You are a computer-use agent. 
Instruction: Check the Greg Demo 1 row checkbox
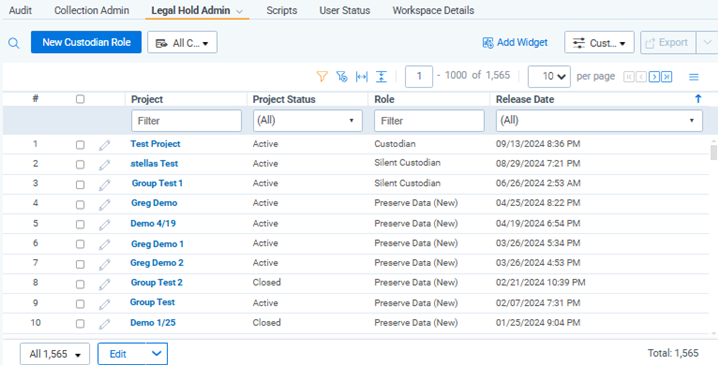click(80, 245)
